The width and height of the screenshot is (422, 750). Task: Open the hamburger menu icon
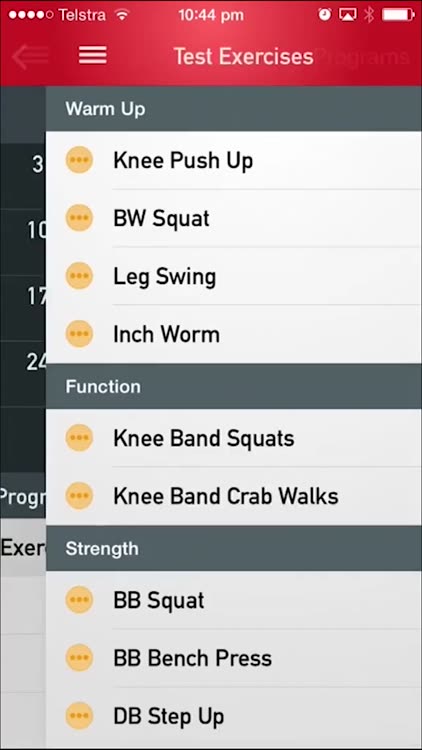(x=93, y=55)
